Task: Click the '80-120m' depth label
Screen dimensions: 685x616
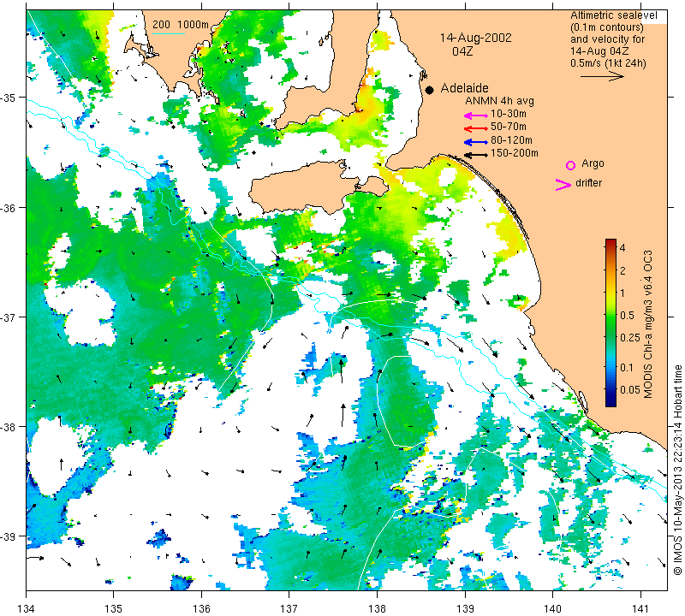Action: click(511, 140)
